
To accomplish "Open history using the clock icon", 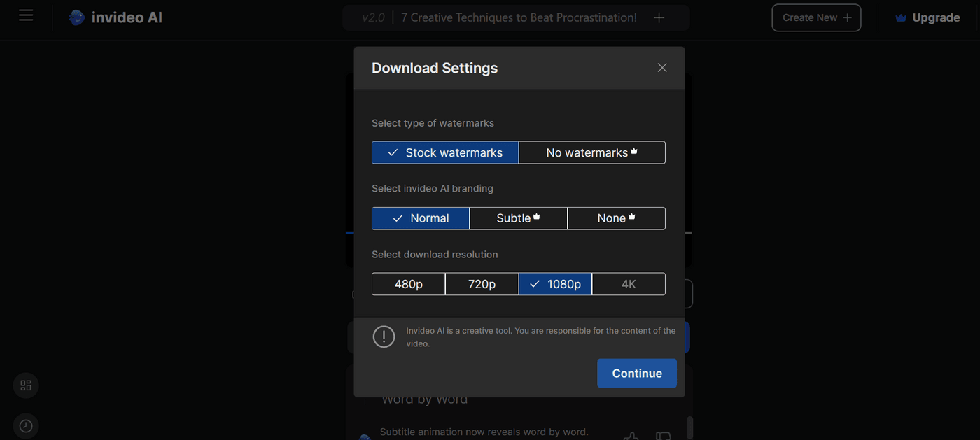I will coord(25,425).
